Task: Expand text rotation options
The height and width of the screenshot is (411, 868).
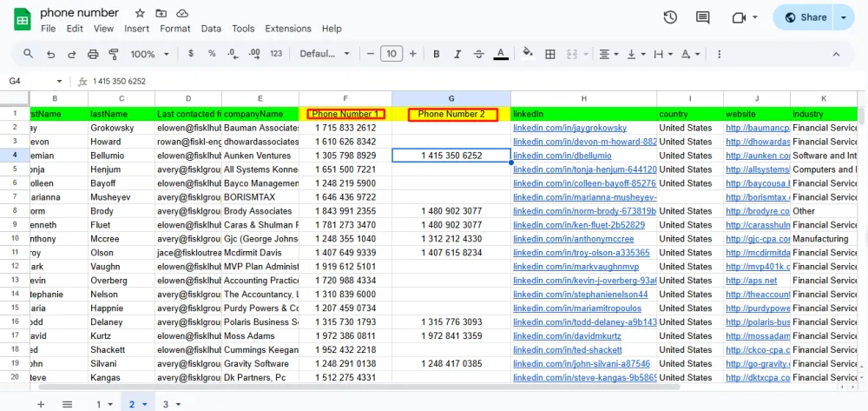Action: [698, 54]
